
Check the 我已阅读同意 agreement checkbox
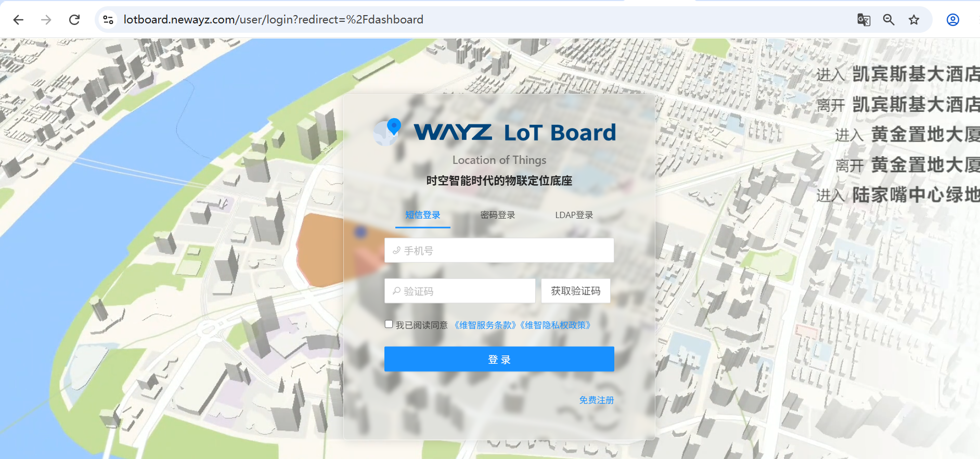(x=389, y=324)
